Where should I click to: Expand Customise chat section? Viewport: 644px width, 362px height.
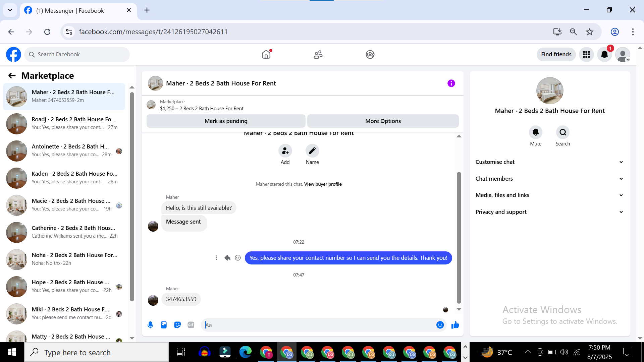549,162
